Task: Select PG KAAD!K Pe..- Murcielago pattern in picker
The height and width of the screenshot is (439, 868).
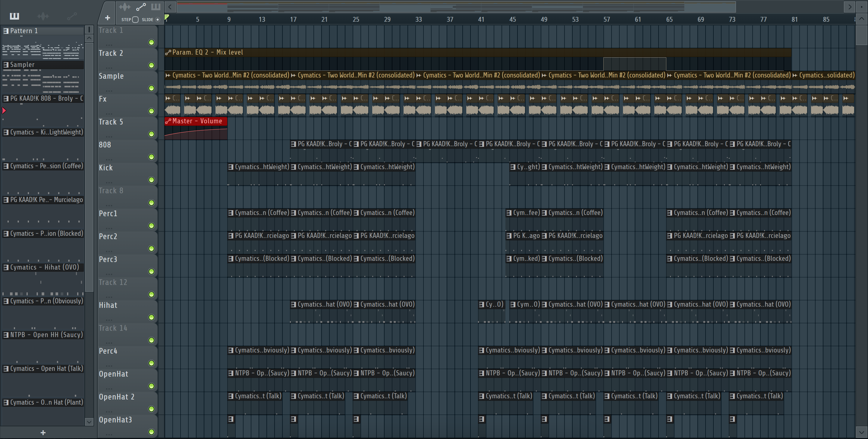Action: point(43,200)
